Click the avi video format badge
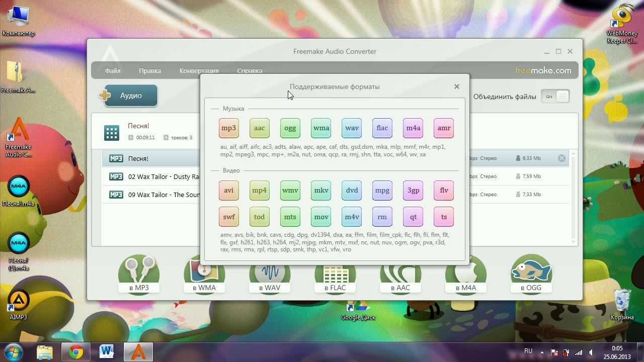The height and width of the screenshot is (362, 644). pos(229,190)
